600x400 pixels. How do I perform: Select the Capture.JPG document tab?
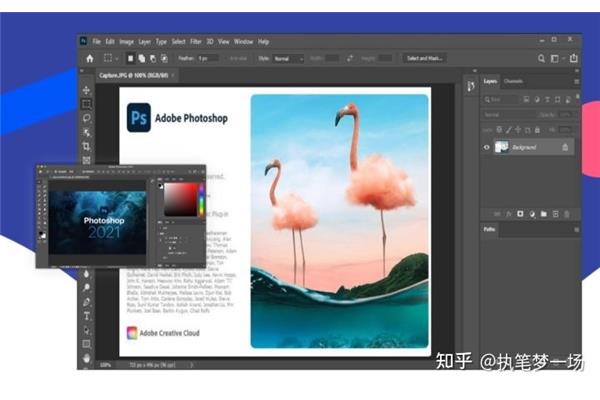(134, 75)
